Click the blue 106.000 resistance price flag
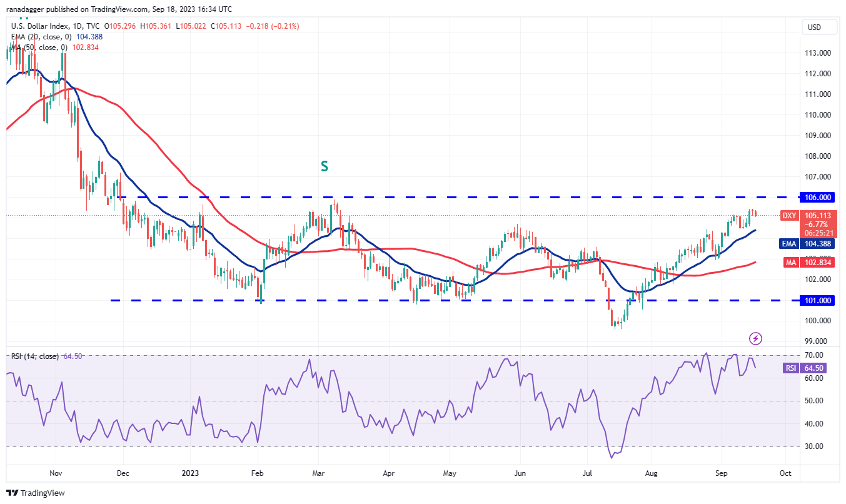 [x=817, y=197]
